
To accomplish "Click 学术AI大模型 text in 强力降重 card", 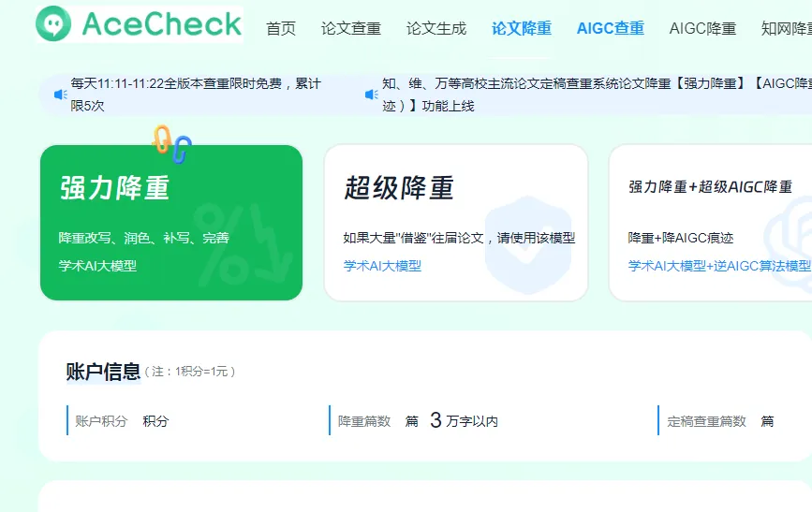I will 97,266.
